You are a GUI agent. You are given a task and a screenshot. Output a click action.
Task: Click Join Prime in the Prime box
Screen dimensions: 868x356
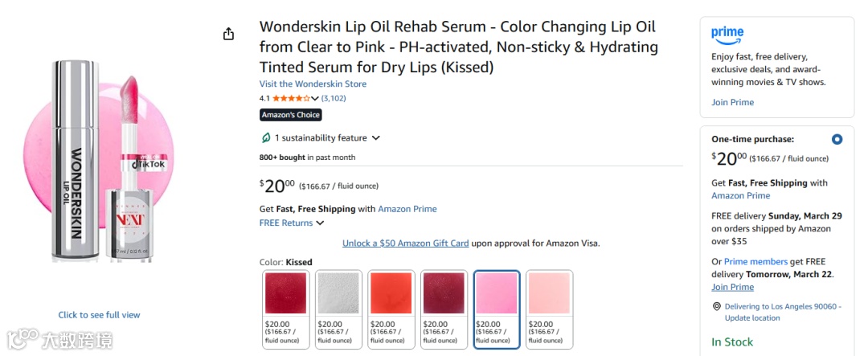point(732,102)
